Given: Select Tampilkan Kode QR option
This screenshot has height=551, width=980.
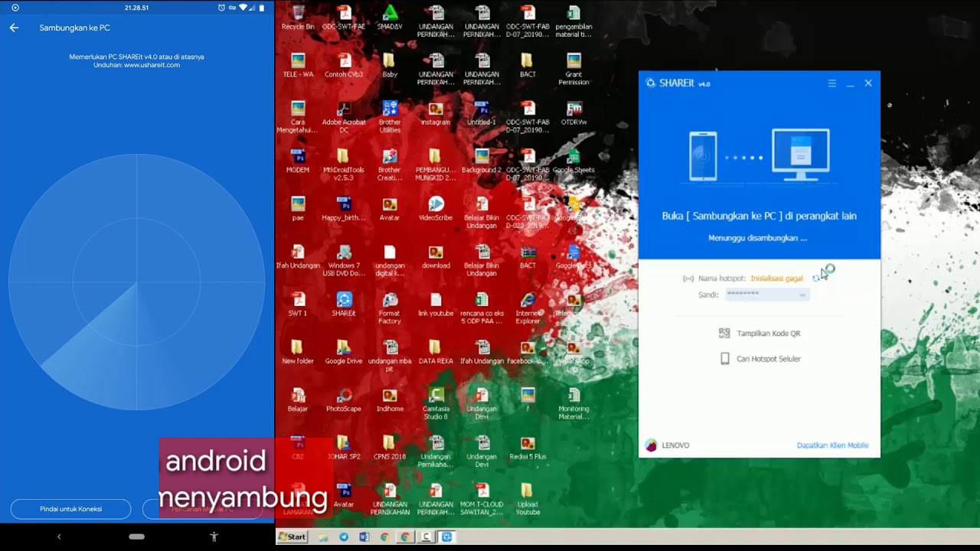Looking at the screenshot, I should tap(759, 334).
